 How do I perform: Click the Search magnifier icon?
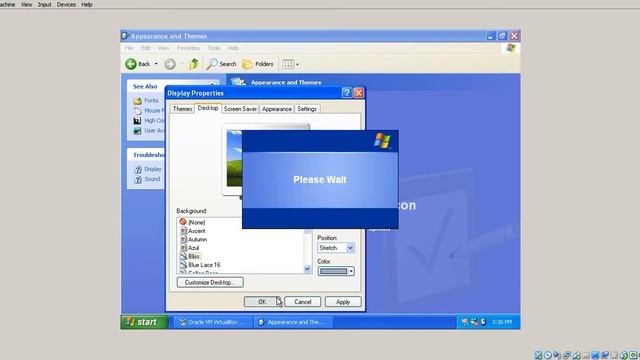[x=212, y=64]
